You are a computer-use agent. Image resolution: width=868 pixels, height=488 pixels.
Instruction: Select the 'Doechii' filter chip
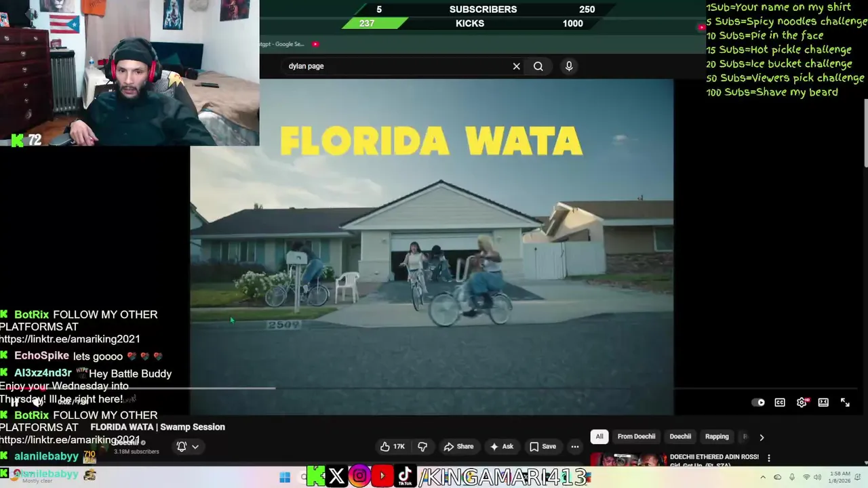[680, 436]
